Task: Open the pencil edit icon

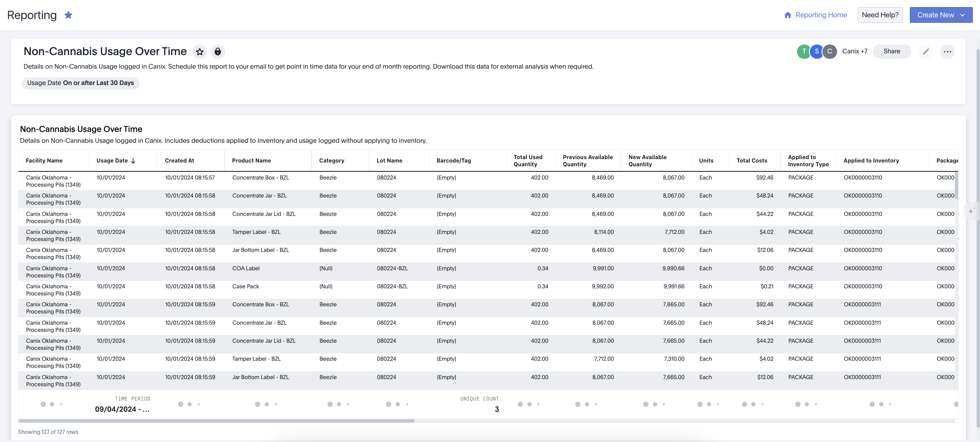Action: tap(926, 51)
